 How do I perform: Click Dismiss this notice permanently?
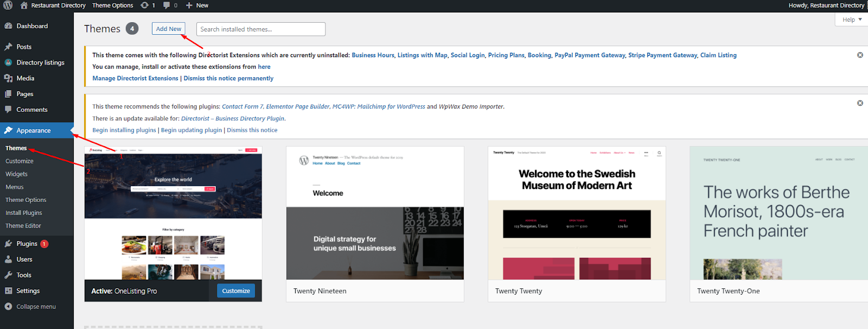228,79
